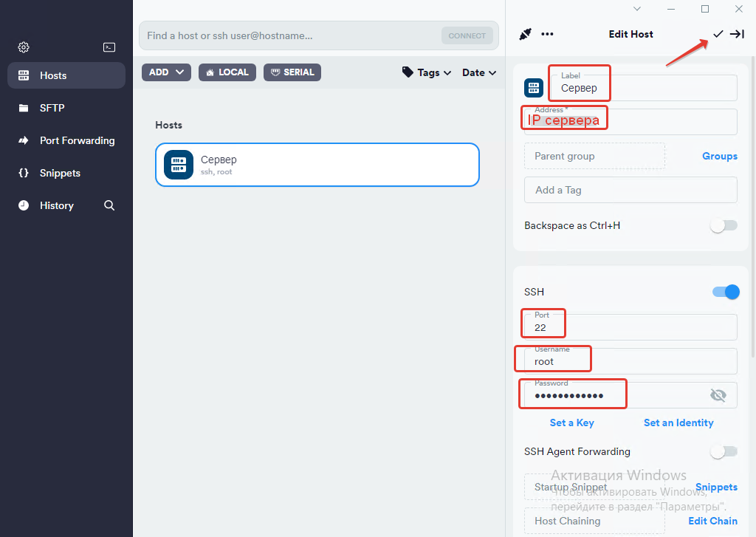The image size is (756, 537).
Task: Toggle Backspace as Ctrl+H switch
Action: point(724,225)
